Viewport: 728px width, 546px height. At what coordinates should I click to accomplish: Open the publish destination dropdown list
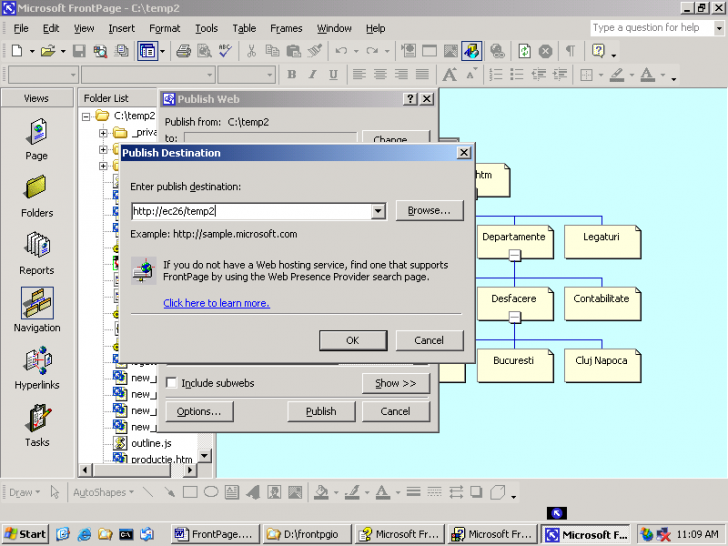(x=378, y=211)
